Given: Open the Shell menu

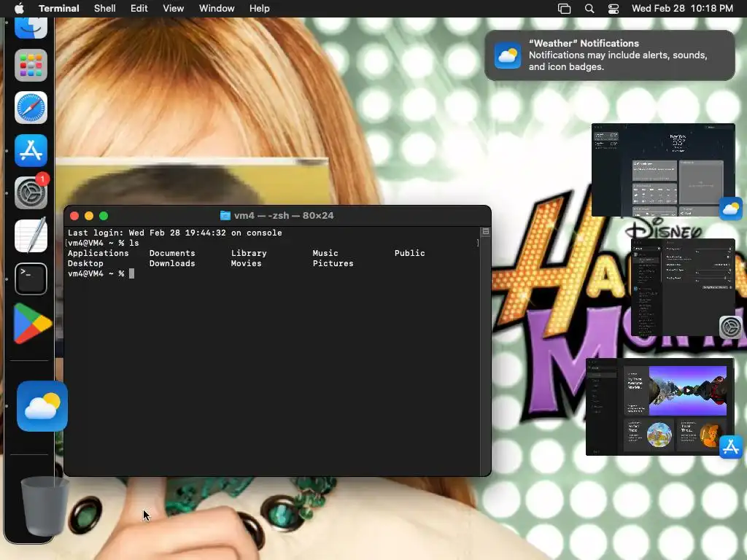Looking at the screenshot, I should pos(105,9).
